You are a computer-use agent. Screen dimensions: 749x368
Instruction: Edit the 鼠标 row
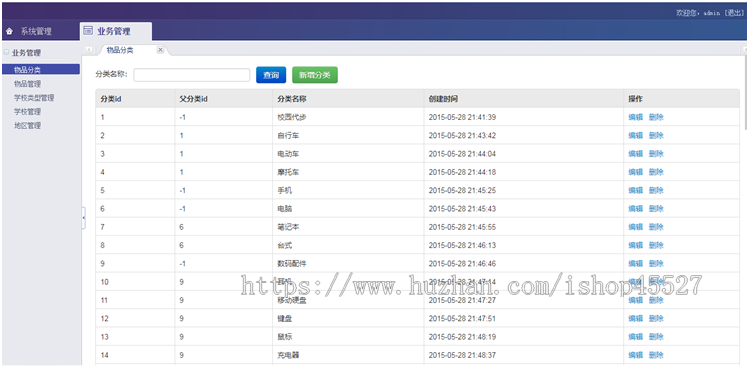(x=635, y=337)
